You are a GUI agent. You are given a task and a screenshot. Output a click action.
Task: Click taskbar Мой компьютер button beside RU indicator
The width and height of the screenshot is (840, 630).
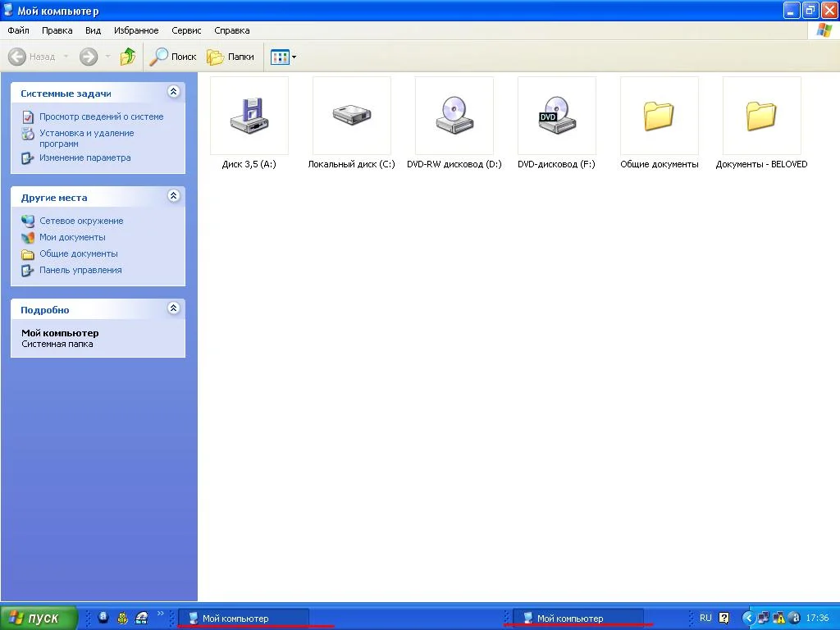(x=578, y=619)
